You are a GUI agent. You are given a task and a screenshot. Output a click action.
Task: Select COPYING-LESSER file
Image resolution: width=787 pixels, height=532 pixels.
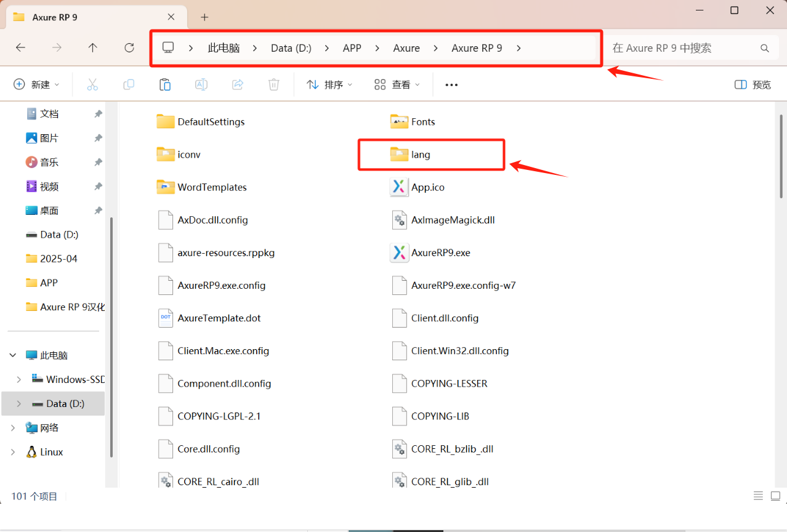click(440, 384)
